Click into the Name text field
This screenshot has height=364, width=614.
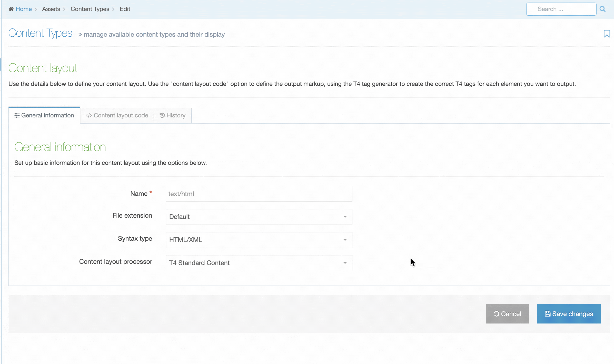click(259, 194)
